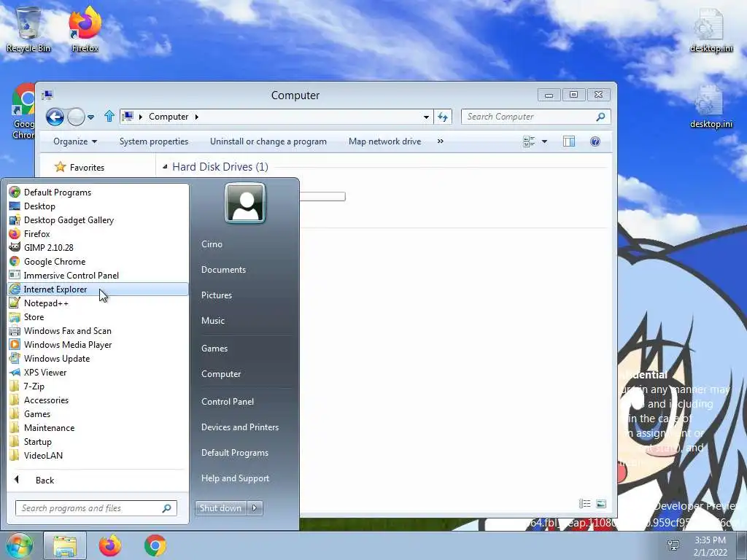
Task: Click the Immersive Control Panel icon
Action: click(x=15, y=275)
